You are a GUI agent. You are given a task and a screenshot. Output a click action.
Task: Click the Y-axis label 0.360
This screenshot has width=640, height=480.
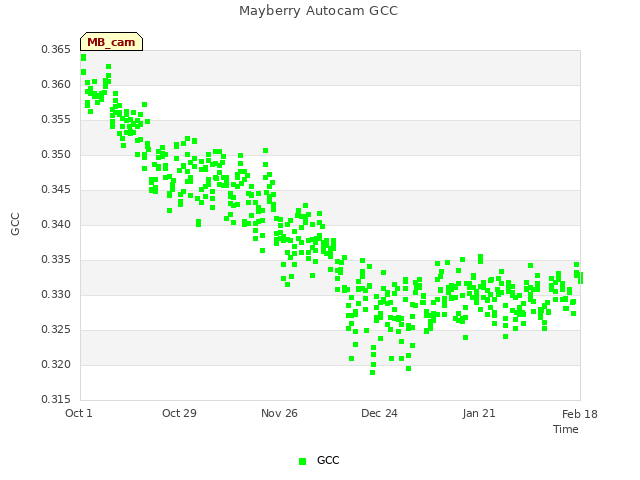[56, 84]
